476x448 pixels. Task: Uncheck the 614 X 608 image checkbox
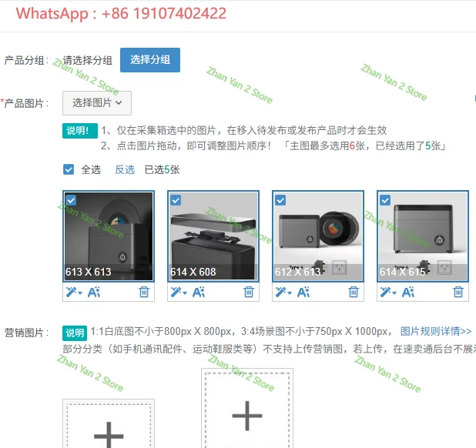(x=176, y=200)
